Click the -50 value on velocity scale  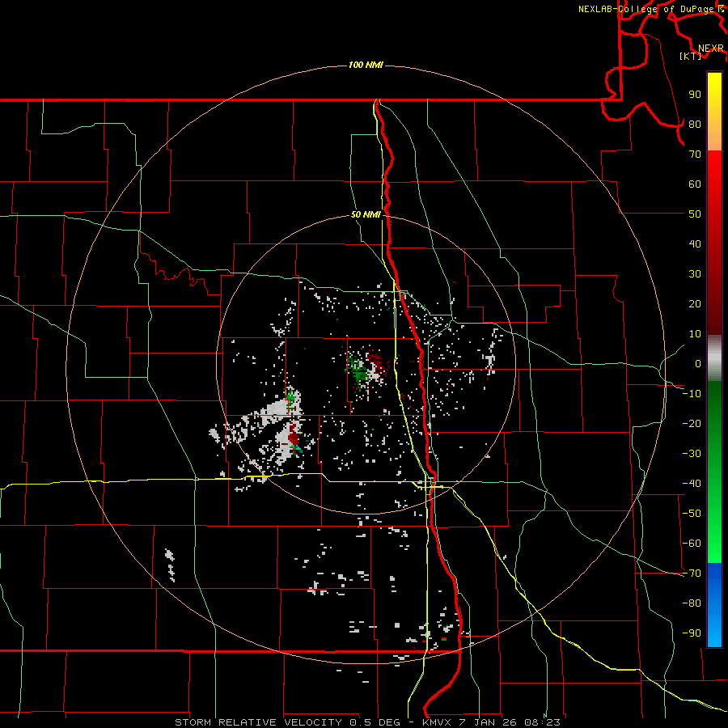click(x=692, y=514)
